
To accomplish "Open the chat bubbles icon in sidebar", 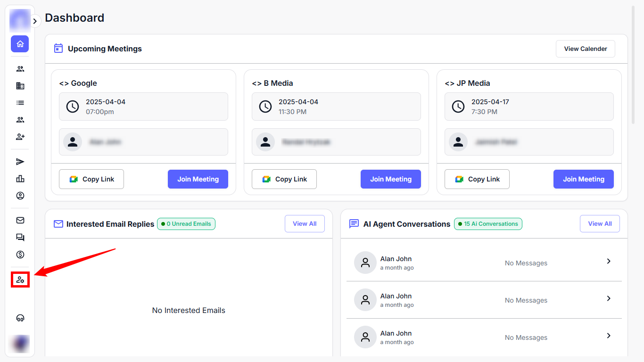I will coord(20,238).
